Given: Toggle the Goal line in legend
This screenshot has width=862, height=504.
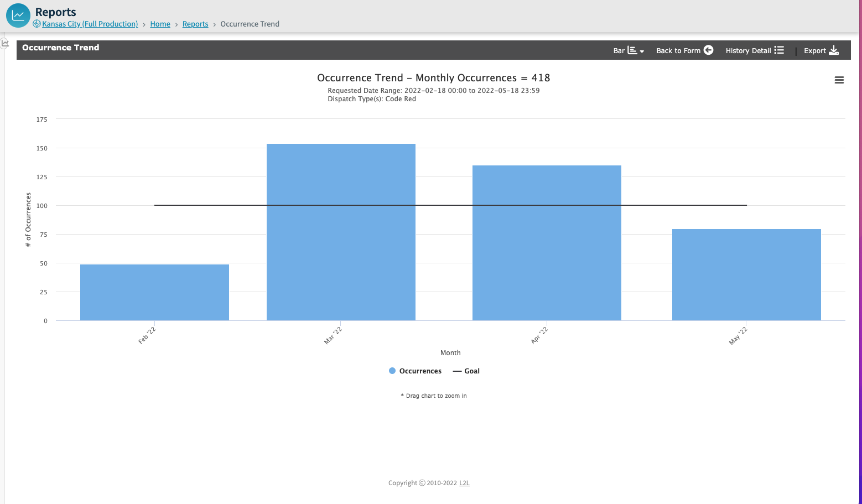Looking at the screenshot, I should (x=466, y=371).
